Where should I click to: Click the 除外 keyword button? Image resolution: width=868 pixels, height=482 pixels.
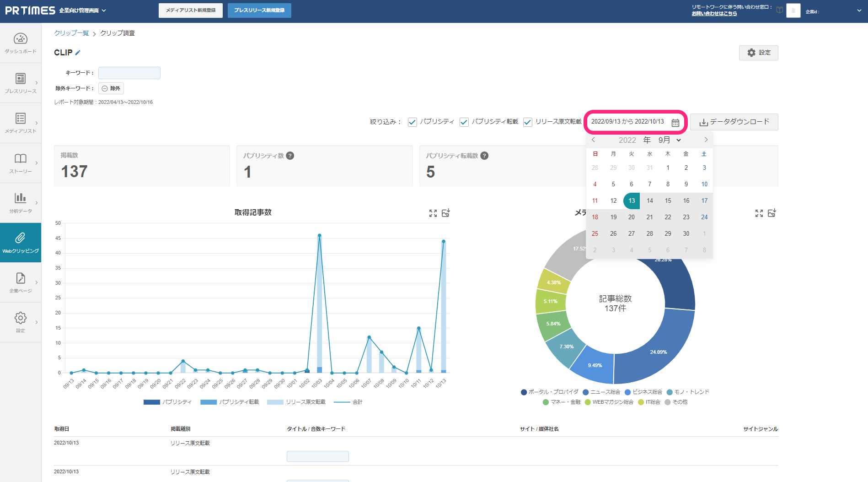111,88
